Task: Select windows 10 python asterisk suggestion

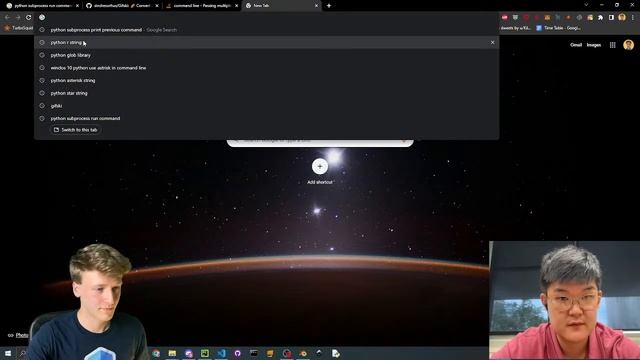Action: [x=267, y=68]
